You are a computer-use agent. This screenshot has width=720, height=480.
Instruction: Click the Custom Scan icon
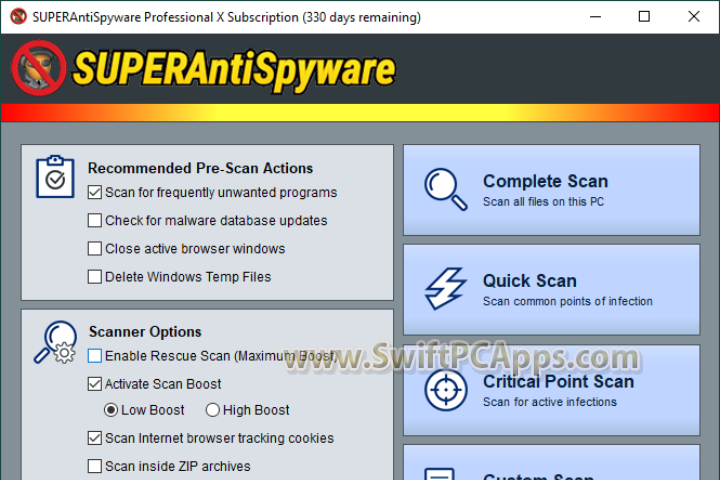click(439, 474)
